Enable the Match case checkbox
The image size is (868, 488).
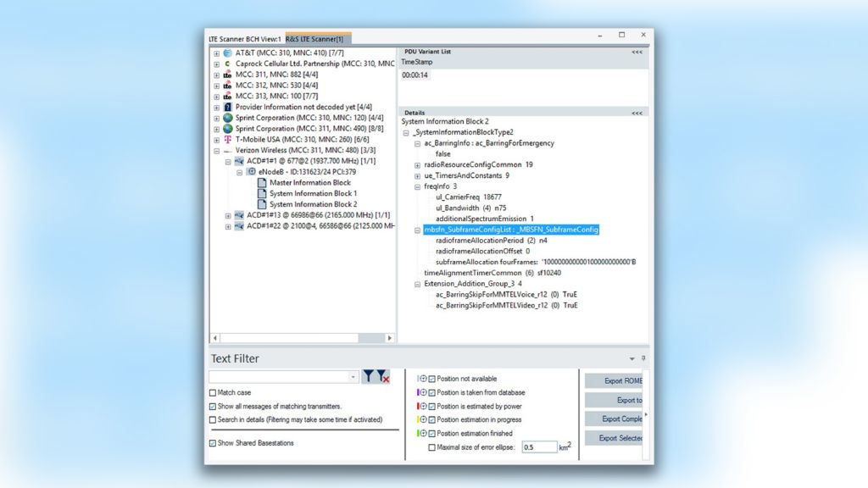(213, 393)
